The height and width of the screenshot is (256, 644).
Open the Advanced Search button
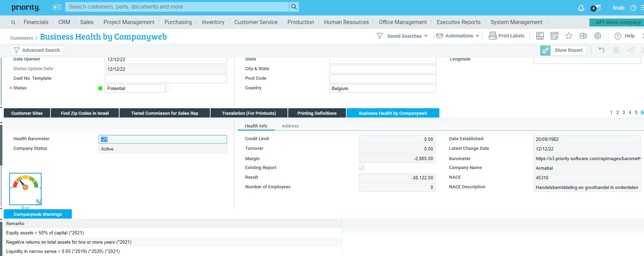point(37,50)
